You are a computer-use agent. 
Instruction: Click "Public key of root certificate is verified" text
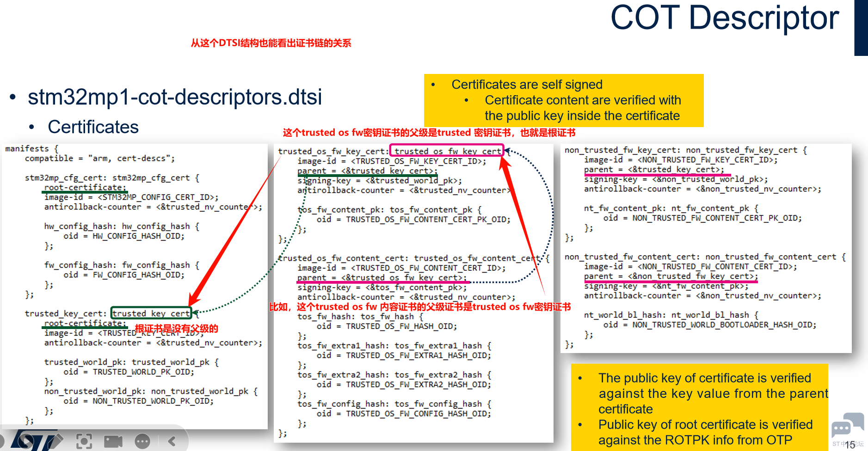point(706,425)
